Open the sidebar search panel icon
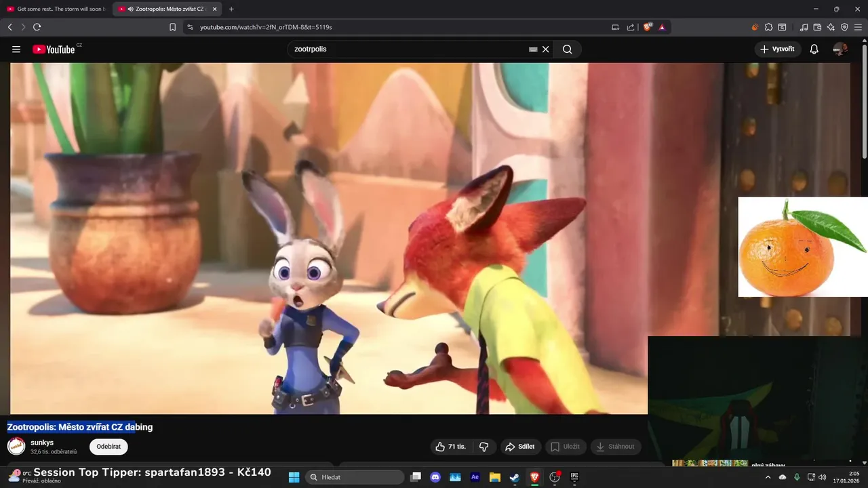 pyautogui.click(x=782, y=27)
